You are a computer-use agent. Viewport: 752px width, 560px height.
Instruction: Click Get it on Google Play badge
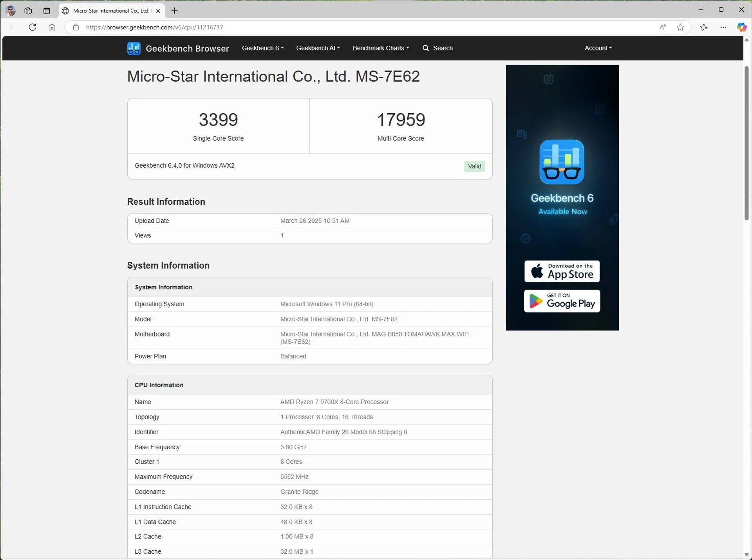pos(562,301)
